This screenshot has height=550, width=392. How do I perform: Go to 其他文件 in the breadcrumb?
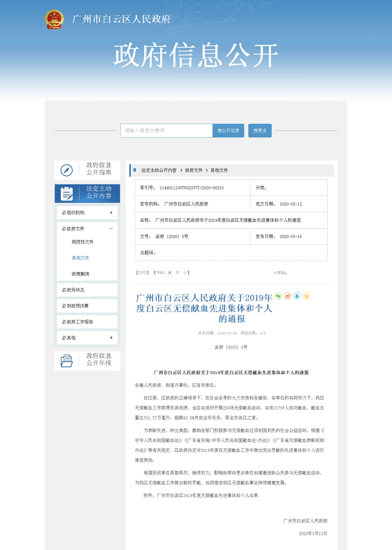(219, 170)
